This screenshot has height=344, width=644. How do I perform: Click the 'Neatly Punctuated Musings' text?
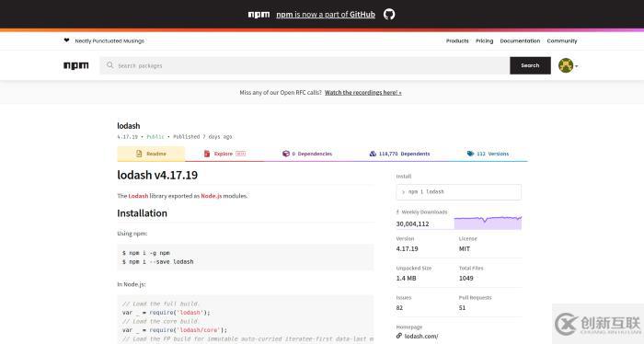(x=109, y=40)
